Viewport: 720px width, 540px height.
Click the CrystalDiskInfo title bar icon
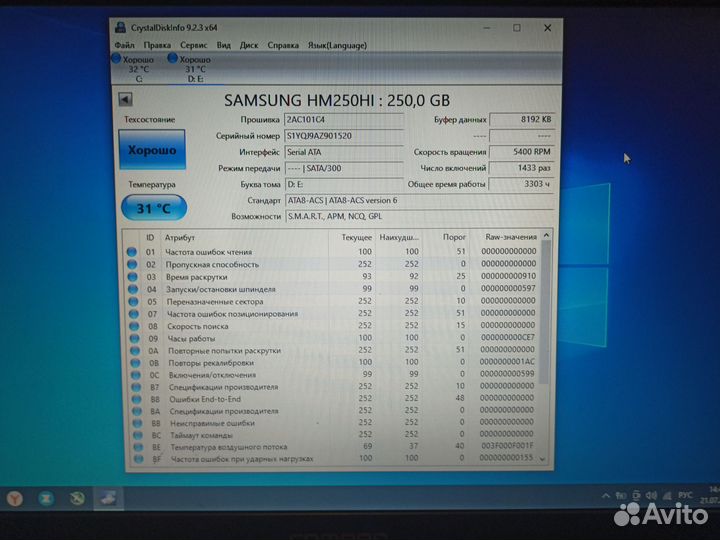click(x=120, y=28)
